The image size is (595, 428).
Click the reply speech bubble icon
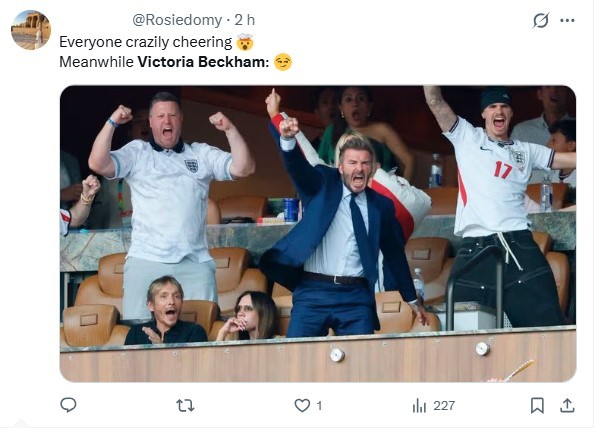tap(68, 405)
